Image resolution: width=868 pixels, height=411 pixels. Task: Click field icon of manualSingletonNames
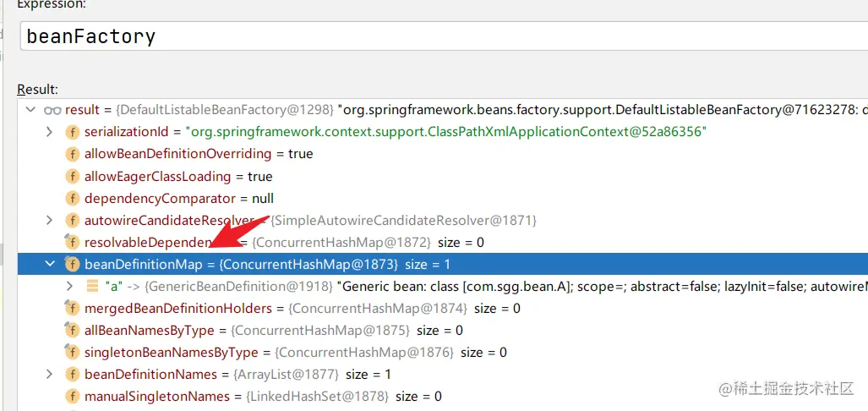pos(72,397)
